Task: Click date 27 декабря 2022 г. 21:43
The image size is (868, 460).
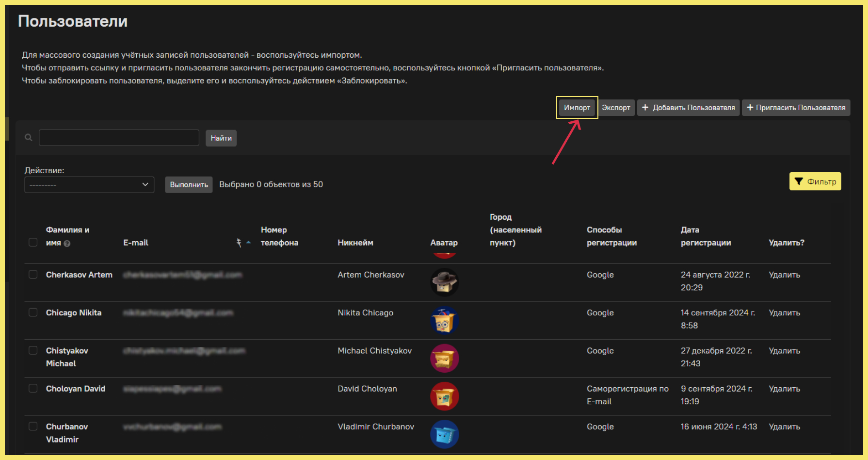Action: pos(716,357)
